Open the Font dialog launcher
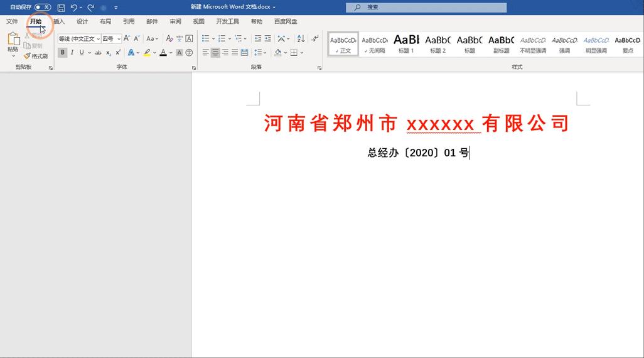This screenshot has height=358, width=644. (x=194, y=68)
